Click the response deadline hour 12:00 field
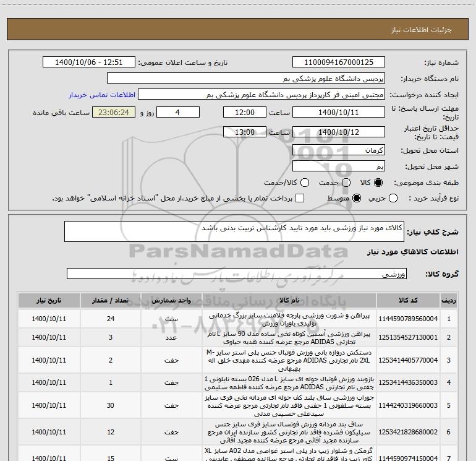476x461 pixels. coord(245,112)
